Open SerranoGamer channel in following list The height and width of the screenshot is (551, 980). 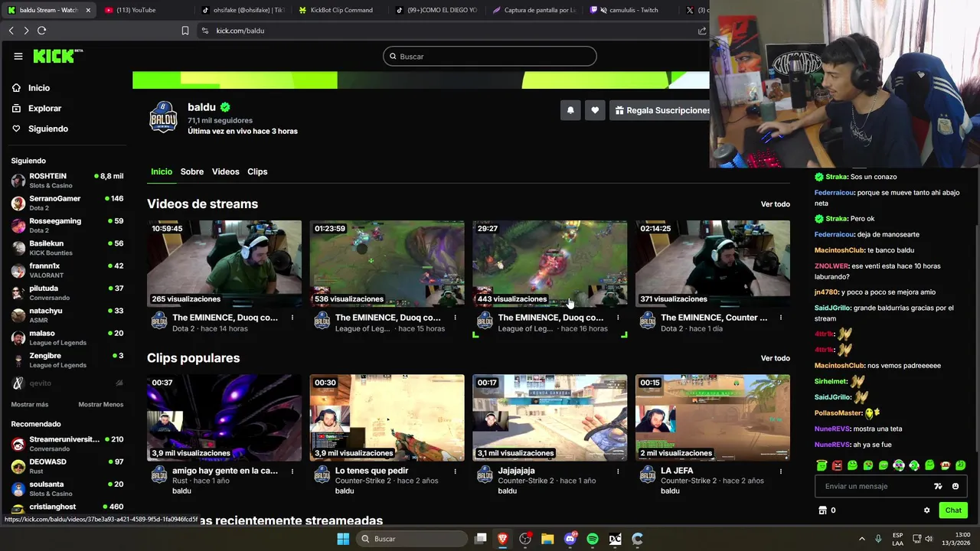67,203
